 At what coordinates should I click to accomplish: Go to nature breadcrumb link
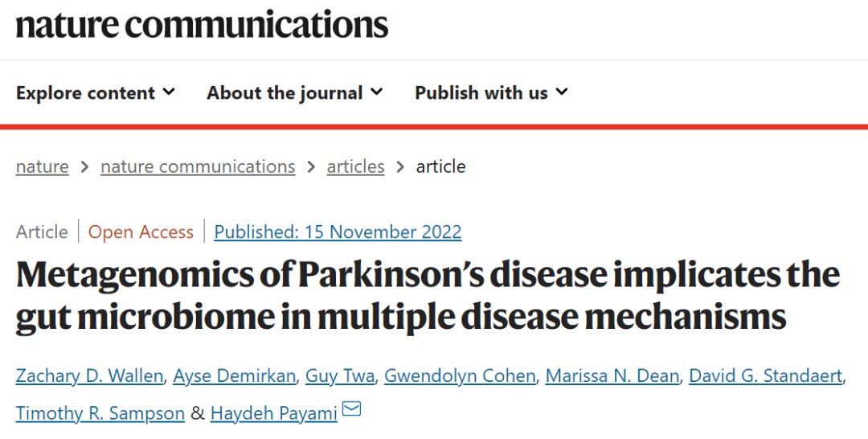[42, 166]
